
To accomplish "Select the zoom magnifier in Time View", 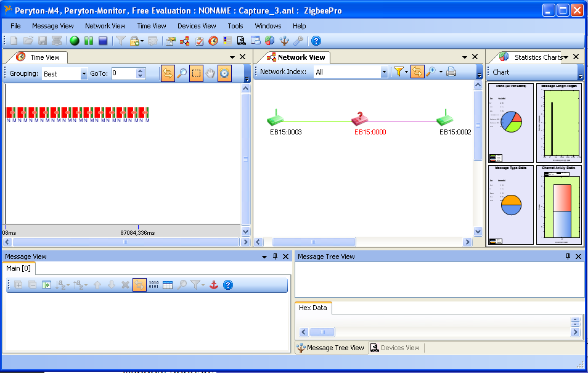I will pyautogui.click(x=182, y=73).
